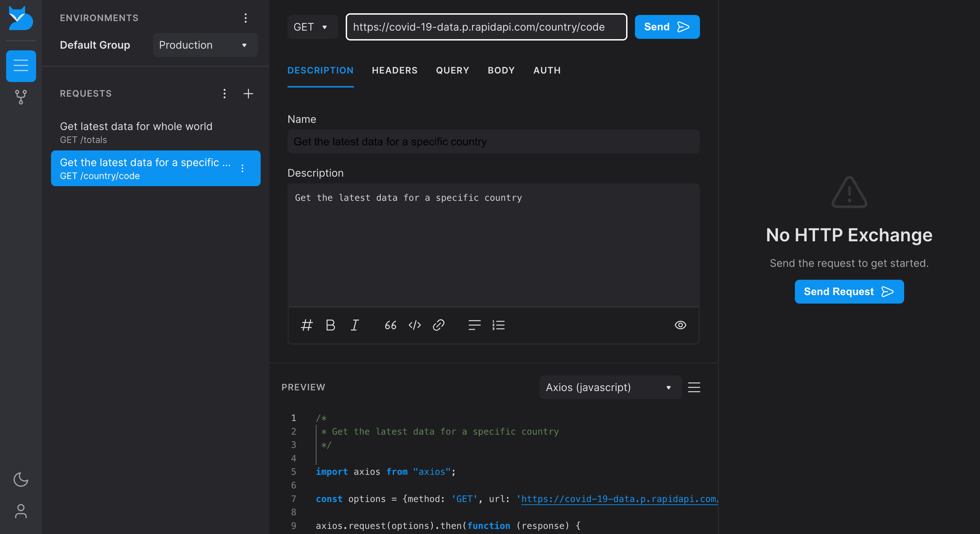This screenshot has width=980, height=534.
Task: Insert a blockquote in description
Action: pyautogui.click(x=390, y=325)
